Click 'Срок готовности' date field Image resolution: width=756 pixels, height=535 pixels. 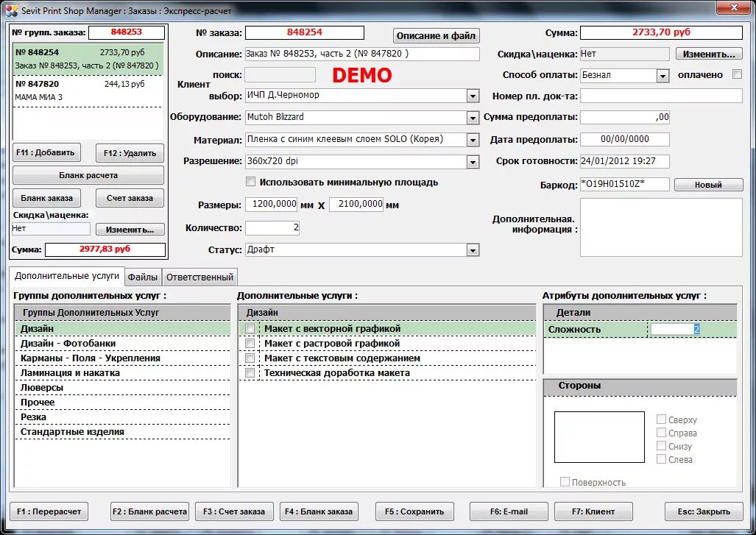pyautogui.click(x=624, y=161)
